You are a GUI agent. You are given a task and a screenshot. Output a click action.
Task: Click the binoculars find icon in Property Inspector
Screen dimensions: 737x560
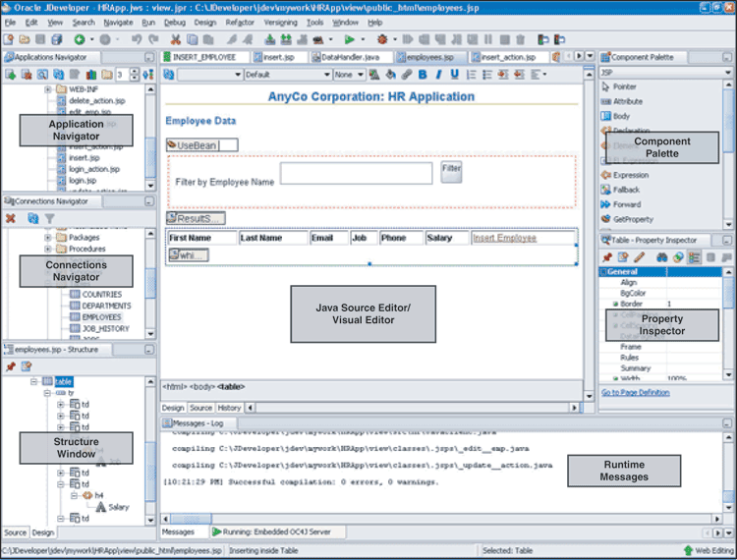(x=662, y=257)
